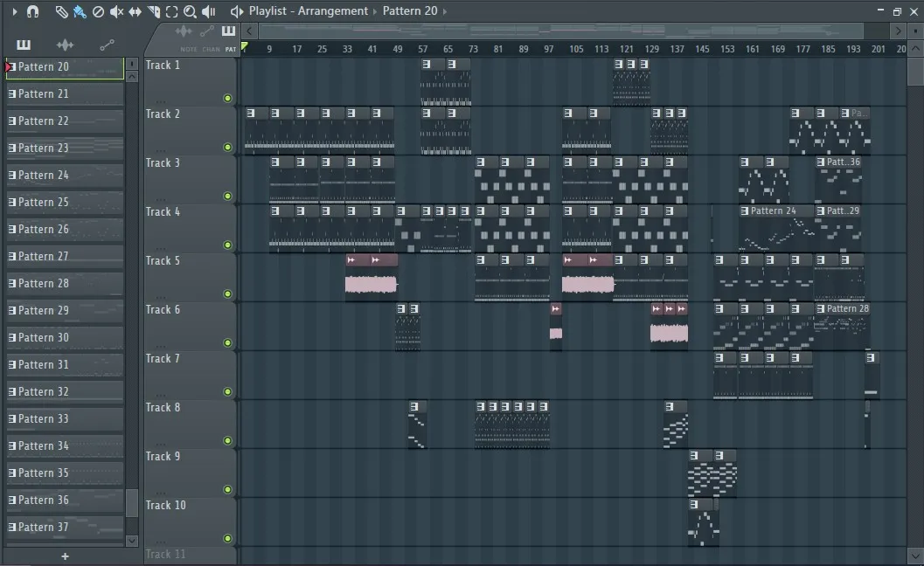
Task: Select the Mute tool
Action: coord(115,11)
